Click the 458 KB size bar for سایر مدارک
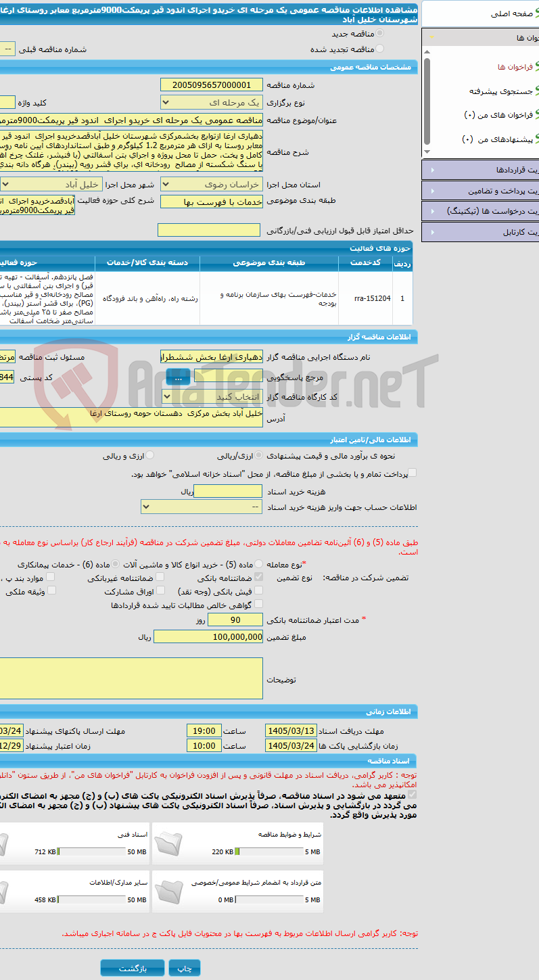 click(x=93, y=900)
